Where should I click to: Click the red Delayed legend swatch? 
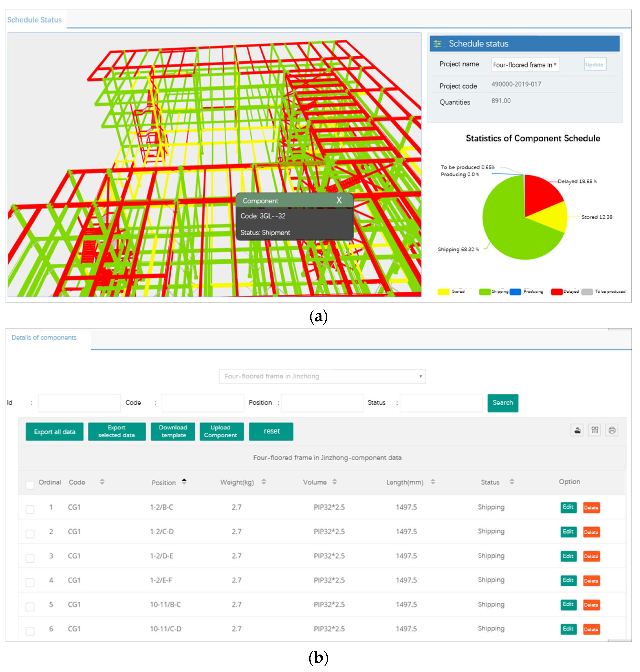click(x=556, y=292)
